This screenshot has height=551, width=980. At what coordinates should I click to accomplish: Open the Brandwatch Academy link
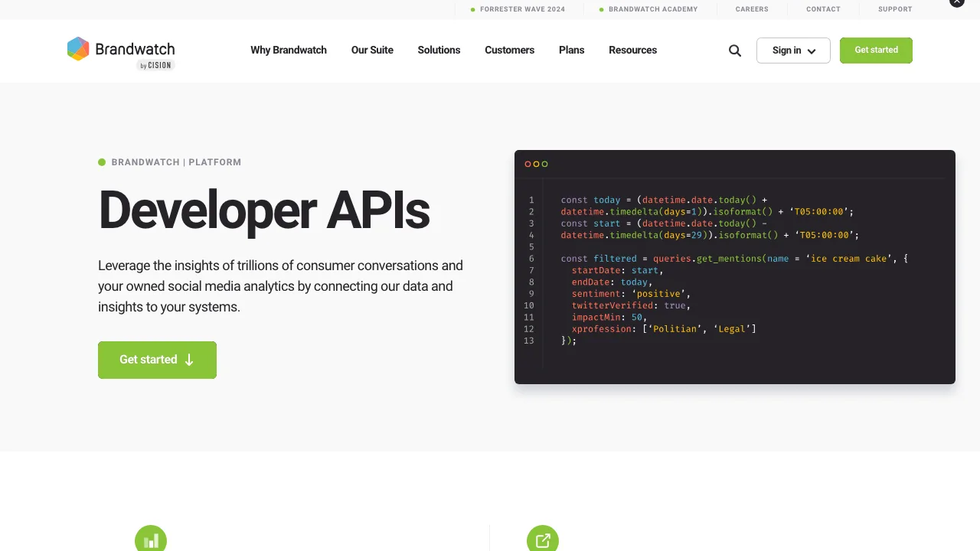653,9
